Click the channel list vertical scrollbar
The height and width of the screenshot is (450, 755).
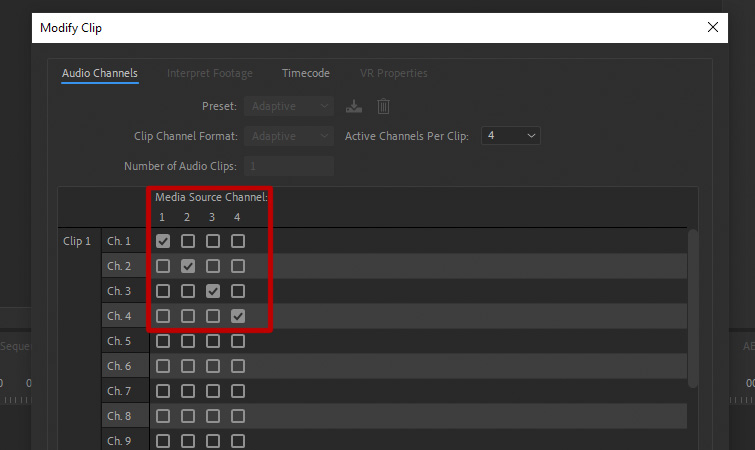(693, 308)
